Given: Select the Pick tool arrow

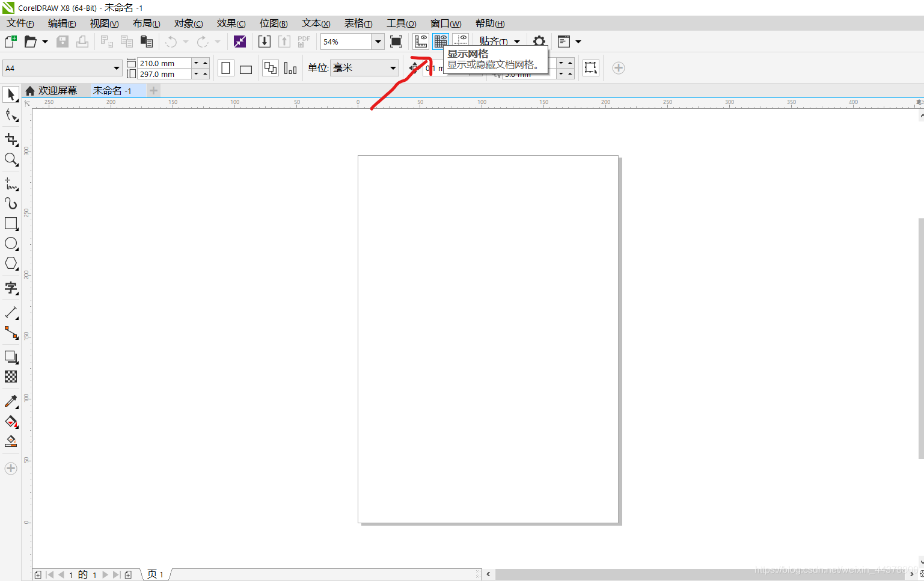Looking at the screenshot, I should [x=11, y=95].
